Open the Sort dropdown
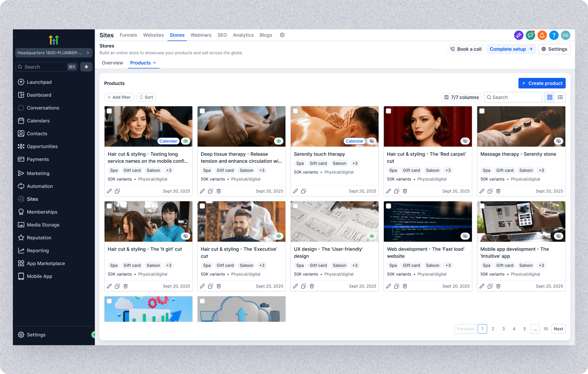The image size is (588, 374). [146, 97]
